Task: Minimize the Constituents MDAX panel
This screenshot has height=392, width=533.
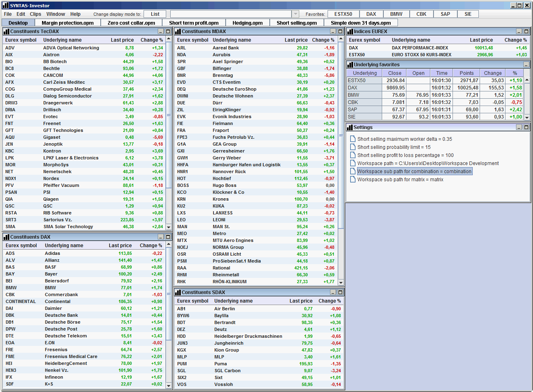Action: click(x=333, y=32)
